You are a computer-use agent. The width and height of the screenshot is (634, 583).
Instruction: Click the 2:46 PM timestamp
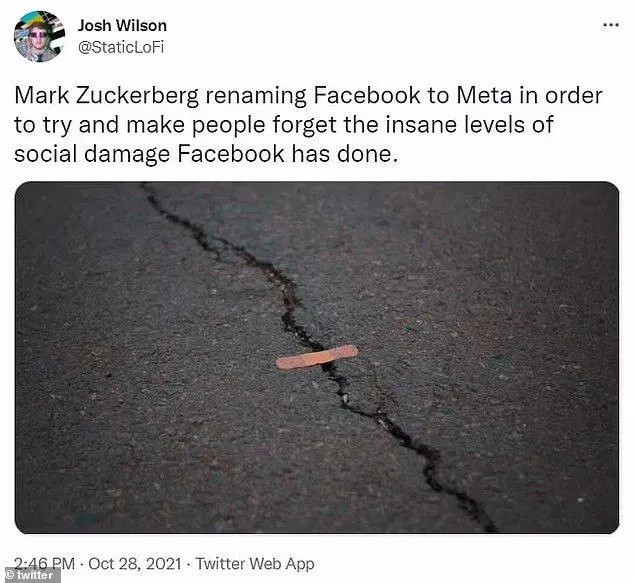coord(44,563)
